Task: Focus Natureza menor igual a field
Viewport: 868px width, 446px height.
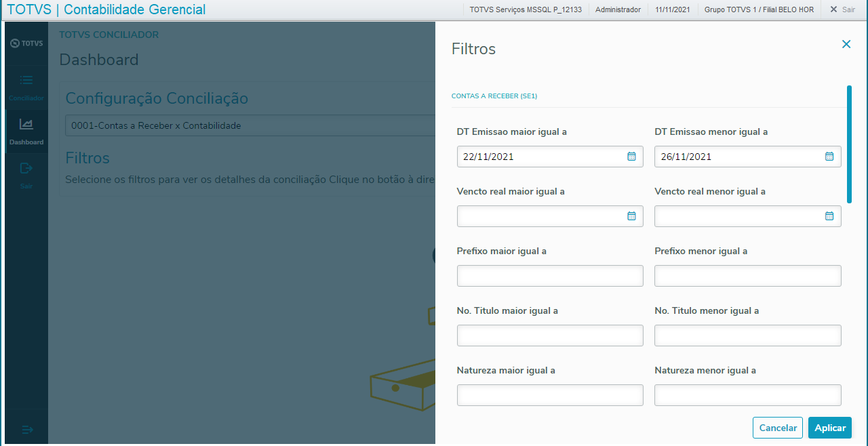Action: (x=747, y=395)
